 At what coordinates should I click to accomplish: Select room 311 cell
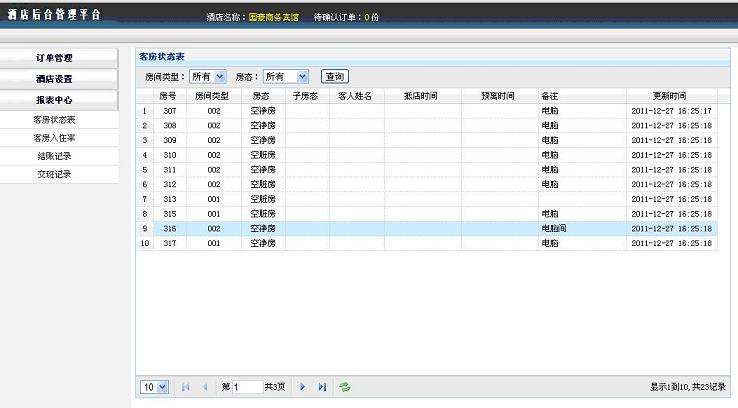(x=170, y=170)
